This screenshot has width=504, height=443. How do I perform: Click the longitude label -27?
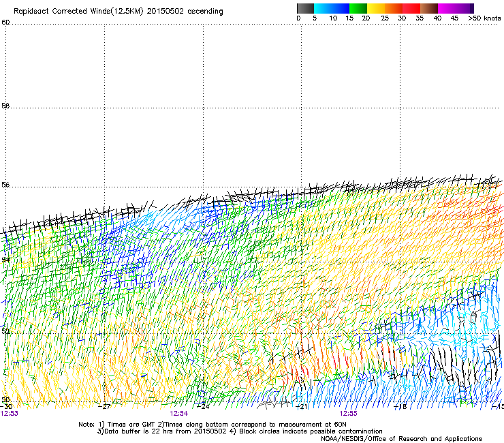(105, 406)
